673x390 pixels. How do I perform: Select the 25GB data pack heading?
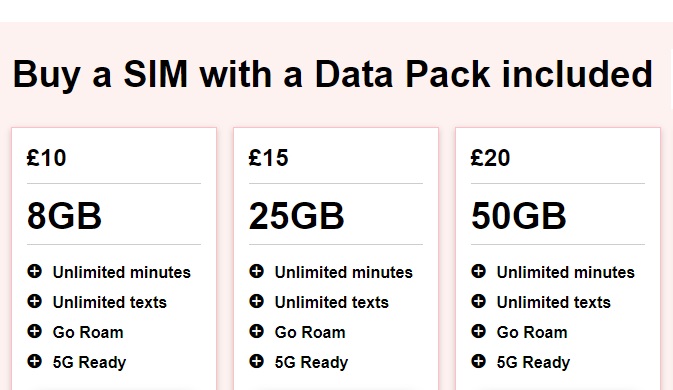(x=297, y=215)
